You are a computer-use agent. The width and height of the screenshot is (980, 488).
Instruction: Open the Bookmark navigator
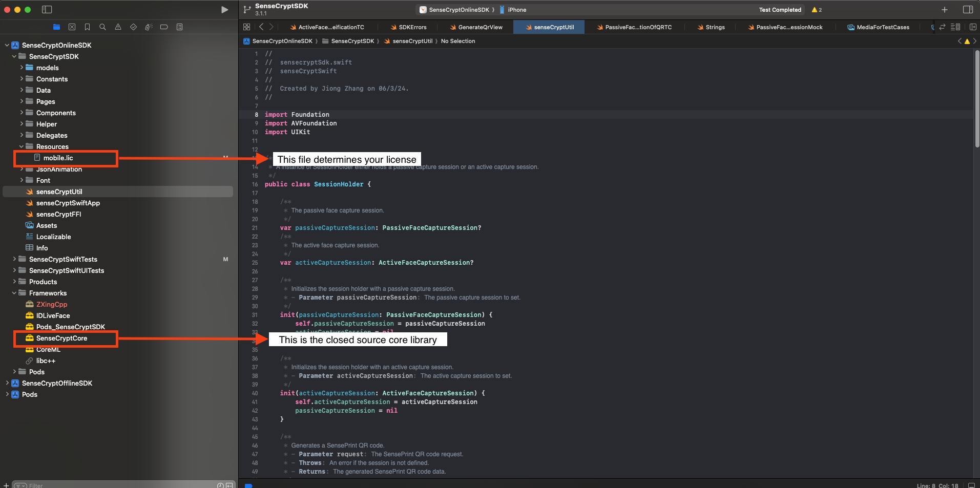[x=87, y=27]
